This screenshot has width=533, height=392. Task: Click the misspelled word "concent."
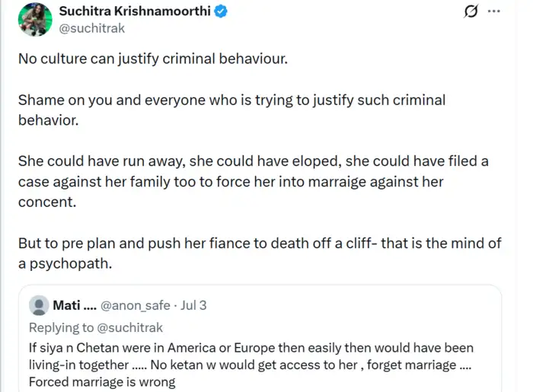click(x=47, y=202)
